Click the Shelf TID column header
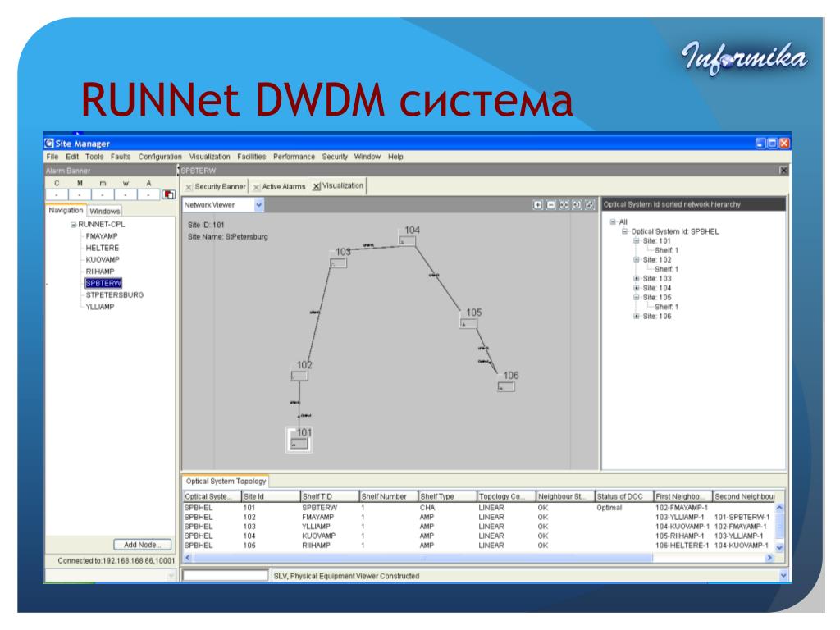Screen dimensions: 840x630 pyautogui.click(x=329, y=496)
